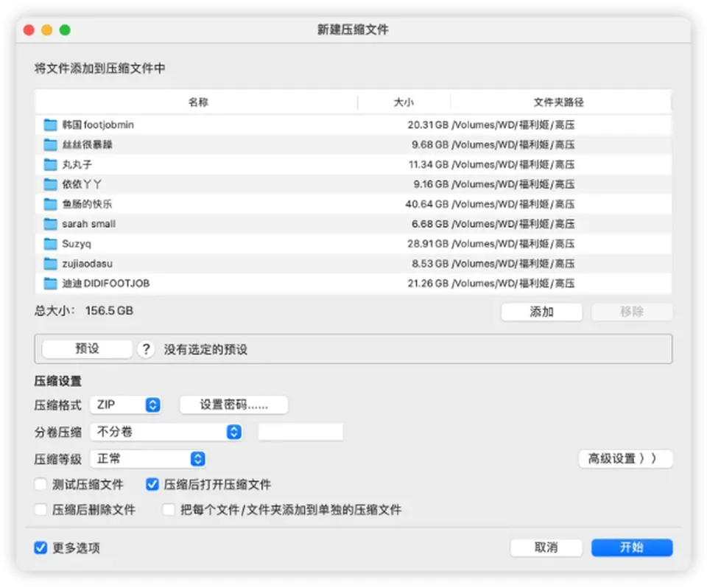This screenshot has height=588, width=707.
Task: Select the sarah small folder icon
Action: click(50, 224)
